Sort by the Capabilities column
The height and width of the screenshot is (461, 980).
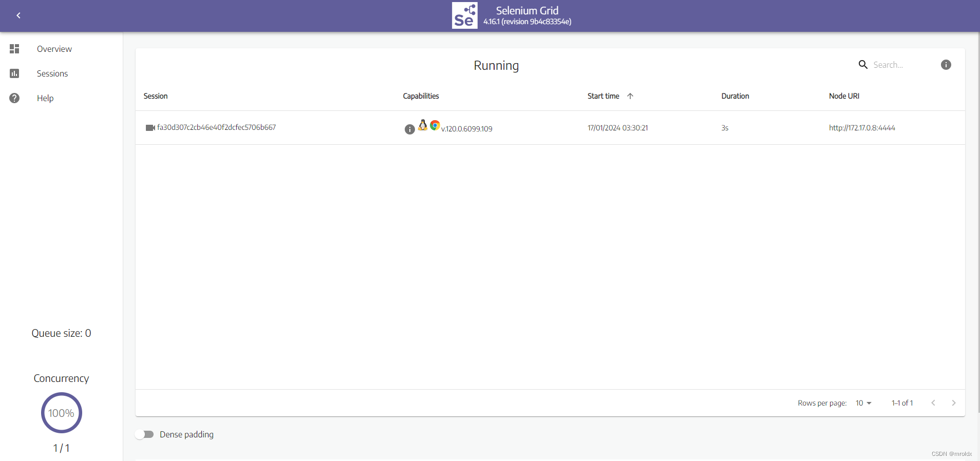[421, 96]
